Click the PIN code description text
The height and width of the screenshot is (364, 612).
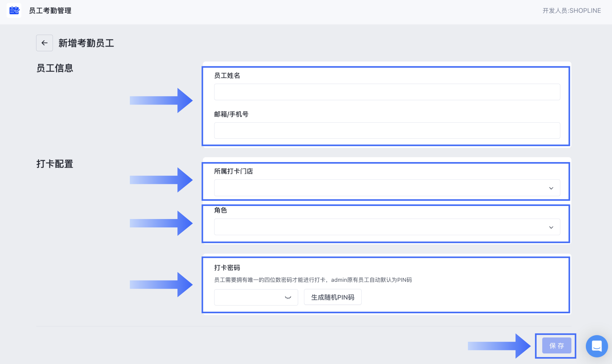pyautogui.click(x=313, y=280)
